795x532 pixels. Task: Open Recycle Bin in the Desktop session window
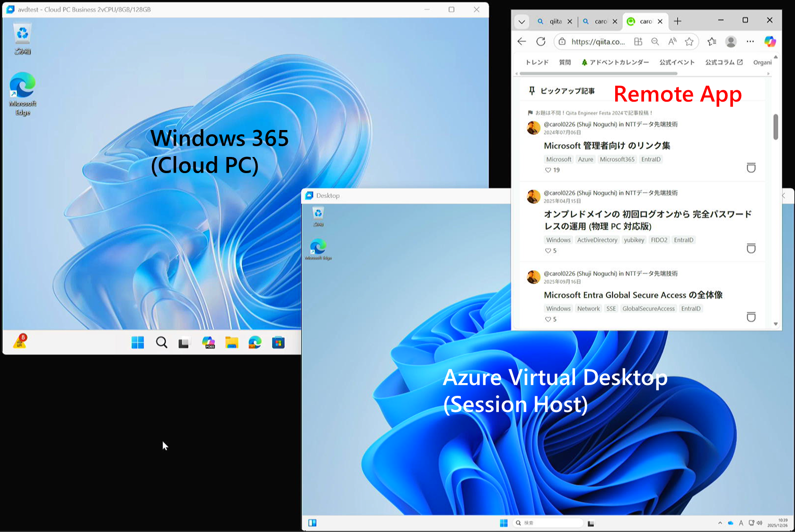click(x=318, y=217)
